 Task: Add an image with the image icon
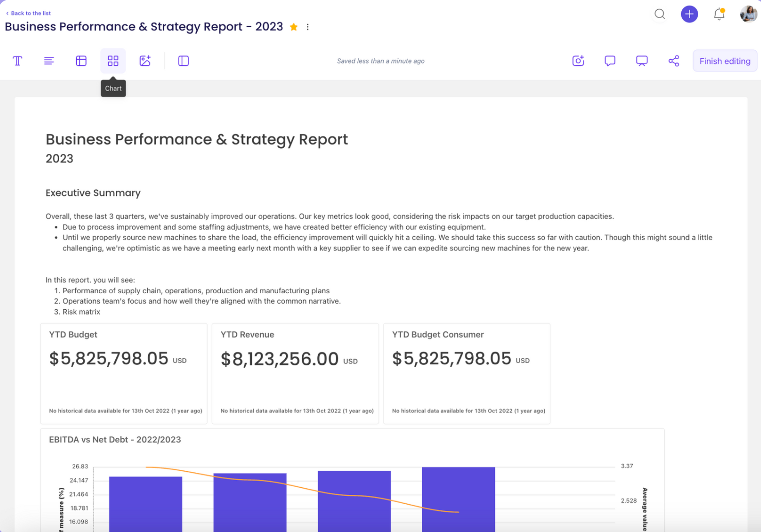(145, 61)
